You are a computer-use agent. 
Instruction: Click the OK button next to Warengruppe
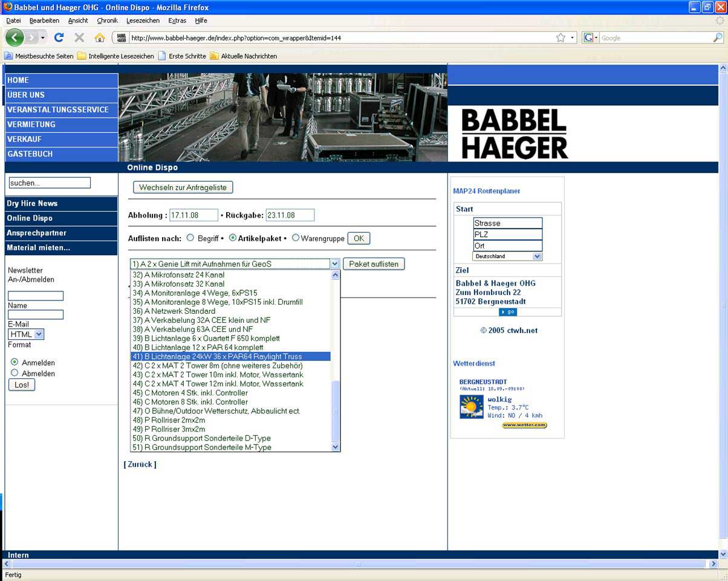[359, 238]
